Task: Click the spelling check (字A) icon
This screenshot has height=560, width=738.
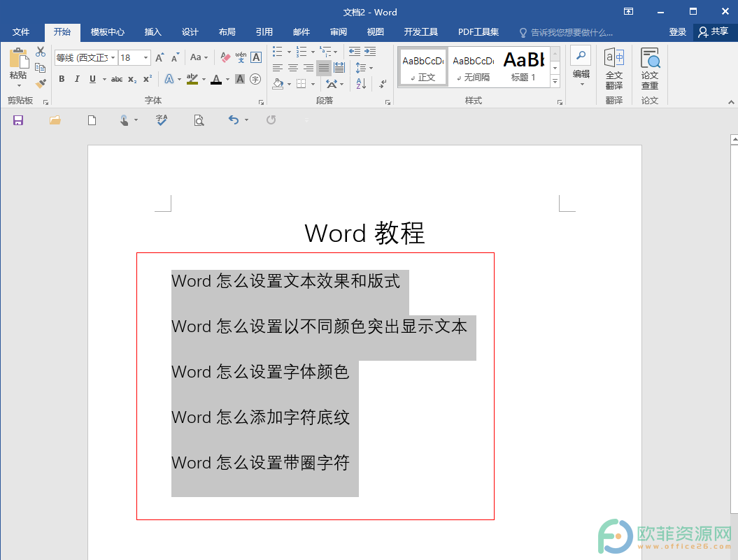Action: [162, 120]
